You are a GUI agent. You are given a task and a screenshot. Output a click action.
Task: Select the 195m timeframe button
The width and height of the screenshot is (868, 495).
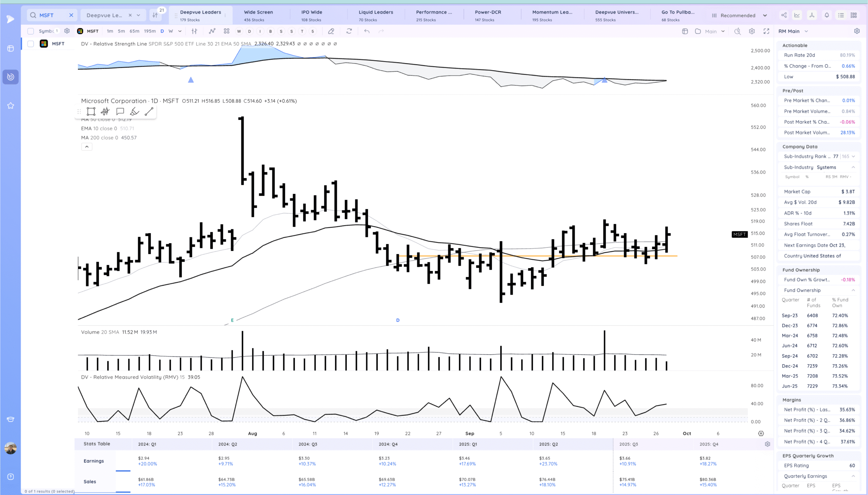click(x=150, y=31)
